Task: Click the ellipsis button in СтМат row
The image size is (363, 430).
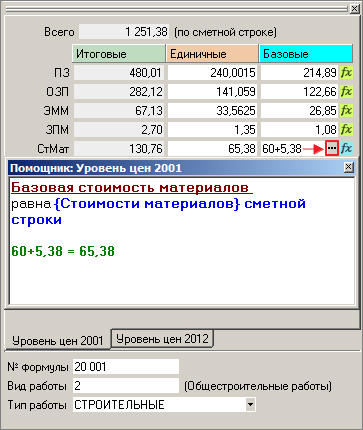Action: [332, 148]
